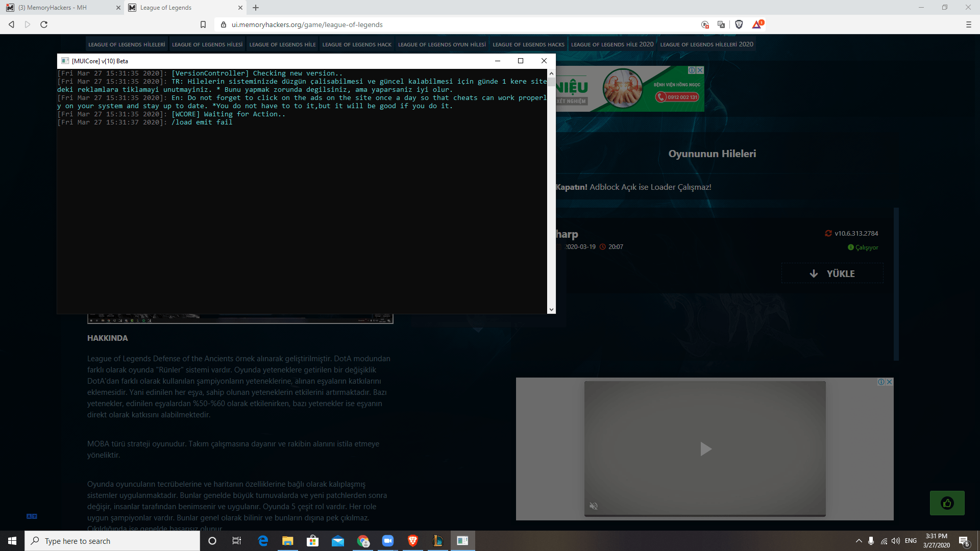Click the taskbar search box
This screenshot has height=551, width=980.
112,541
